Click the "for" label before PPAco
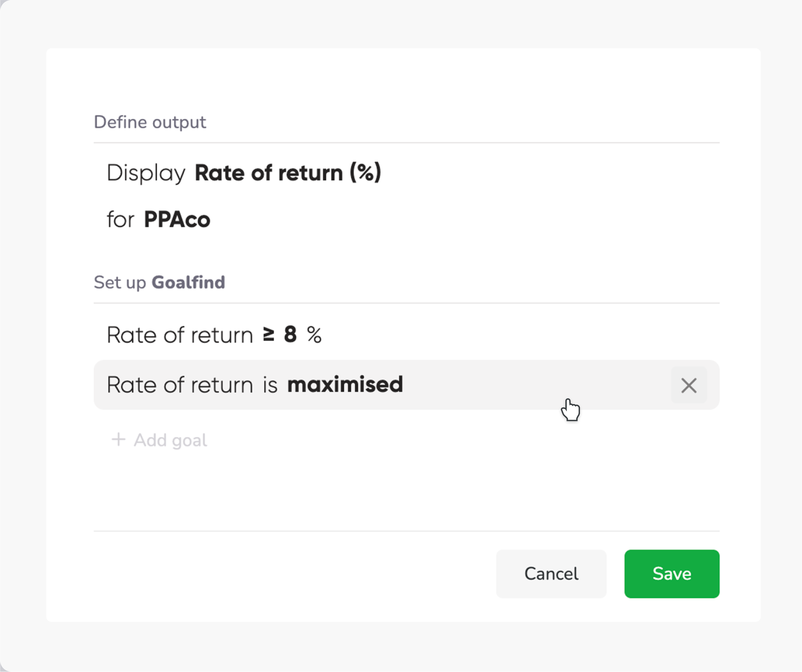 (120, 220)
